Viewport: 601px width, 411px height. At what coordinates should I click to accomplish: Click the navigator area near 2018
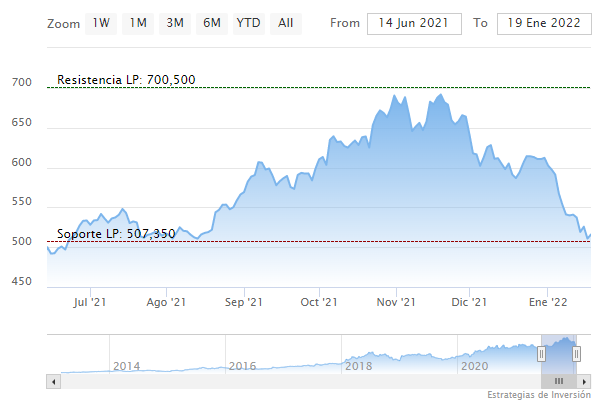pyautogui.click(x=358, y=358)
